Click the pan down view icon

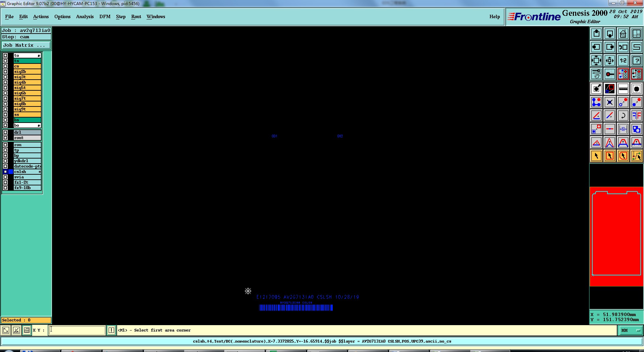[610, 34]
